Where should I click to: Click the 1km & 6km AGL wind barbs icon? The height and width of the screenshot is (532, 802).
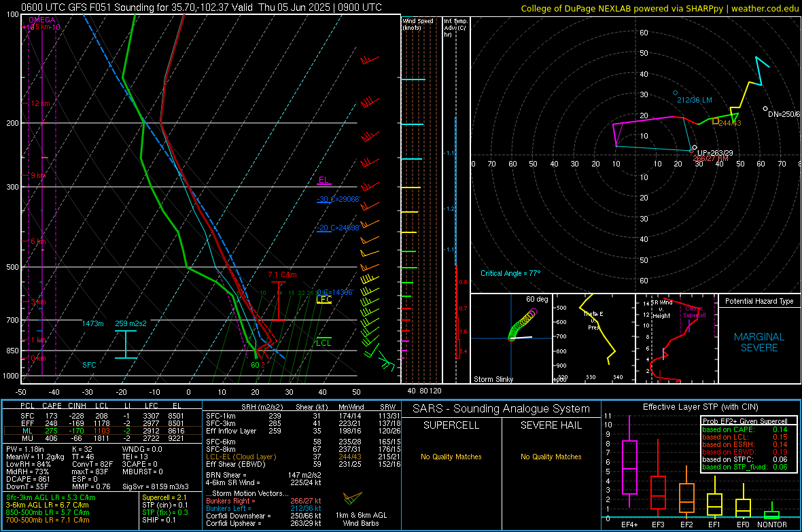click(x=353, y=498)
